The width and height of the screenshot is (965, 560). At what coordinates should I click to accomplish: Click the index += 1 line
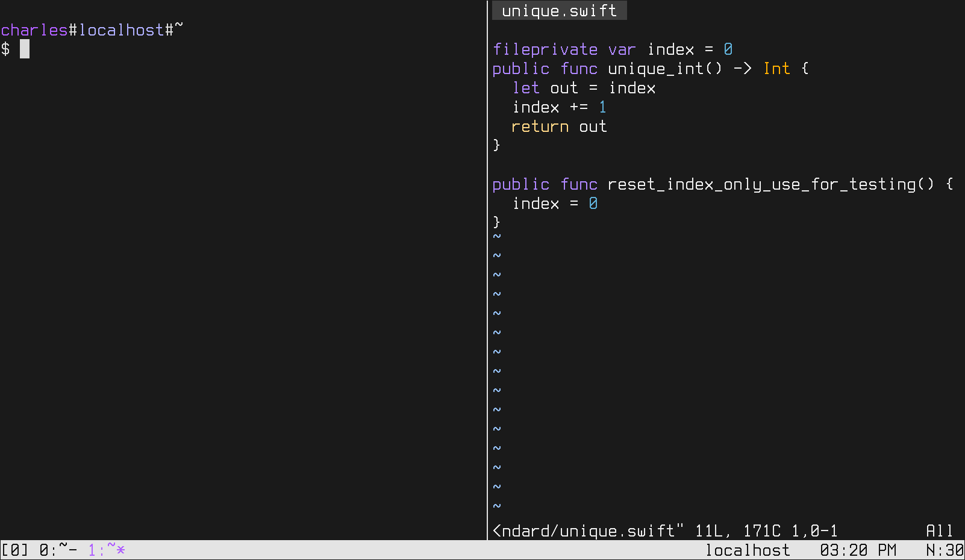click(x=559, y=107)
